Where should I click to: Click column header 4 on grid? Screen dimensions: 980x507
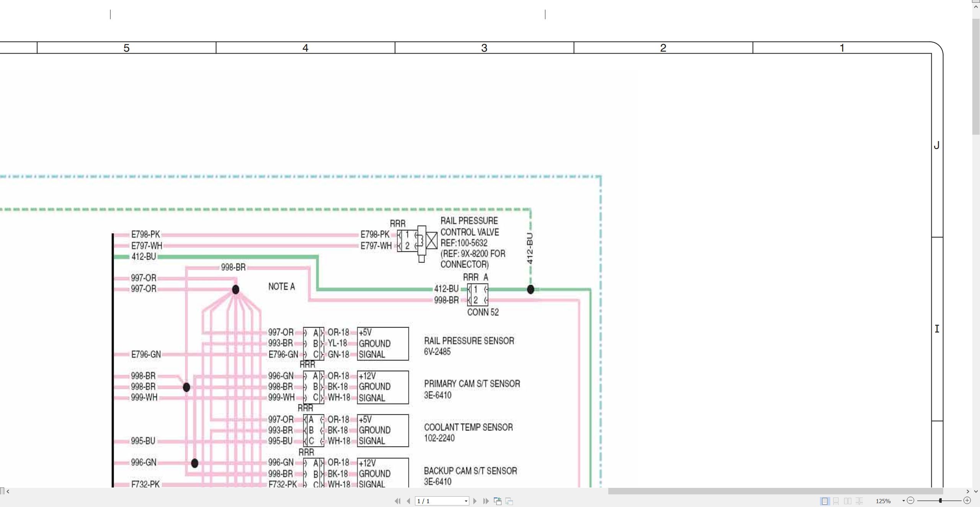(x=305, y=48)
